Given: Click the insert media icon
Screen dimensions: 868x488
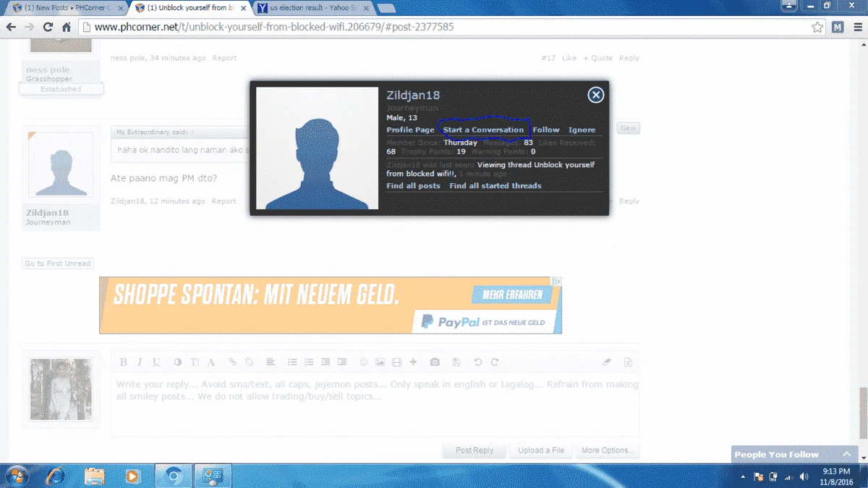Looking at the screenshot, I should 396,362.
